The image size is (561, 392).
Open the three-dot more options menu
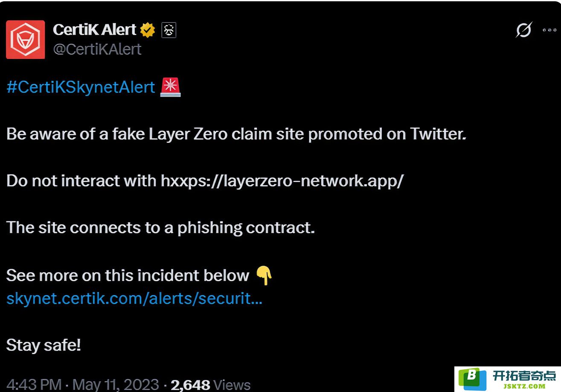549,30
